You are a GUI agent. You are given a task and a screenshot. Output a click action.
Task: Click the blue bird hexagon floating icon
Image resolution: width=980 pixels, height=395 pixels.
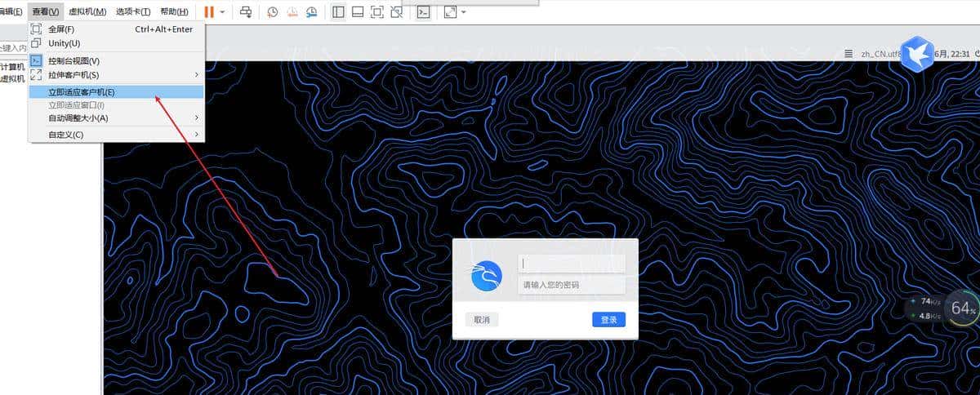tap(917, 55)
